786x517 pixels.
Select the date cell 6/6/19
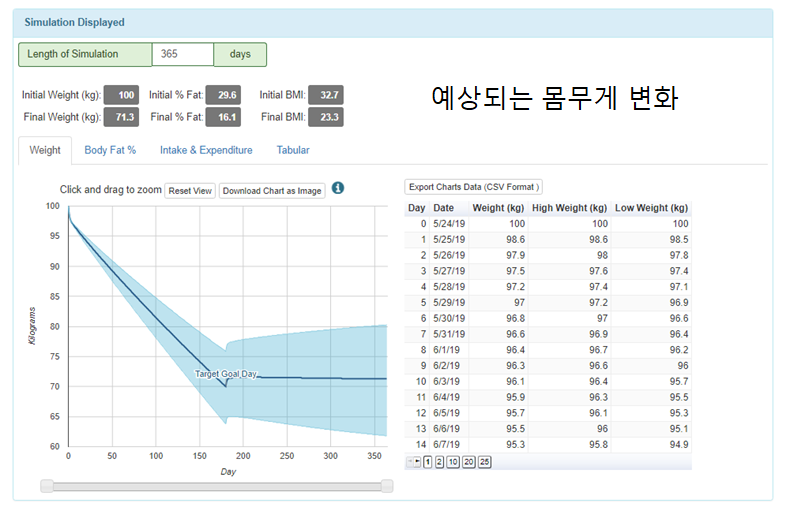(x=447, y=429)
